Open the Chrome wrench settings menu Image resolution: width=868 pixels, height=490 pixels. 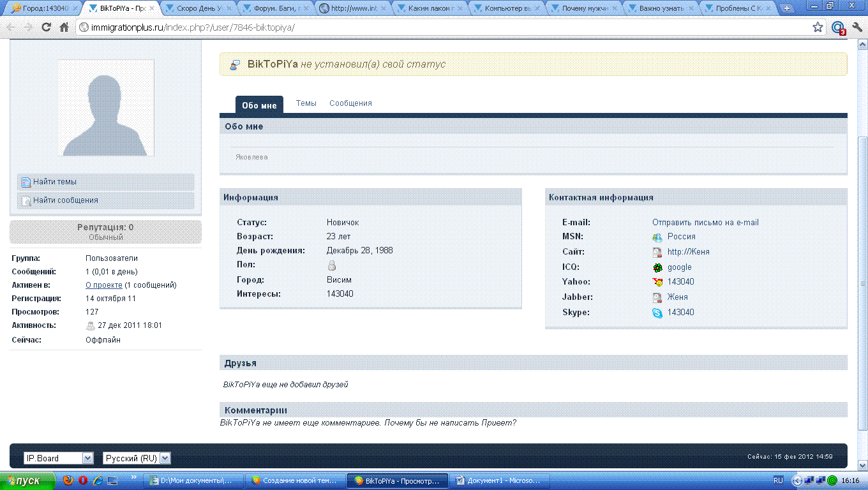coord(857,27)
